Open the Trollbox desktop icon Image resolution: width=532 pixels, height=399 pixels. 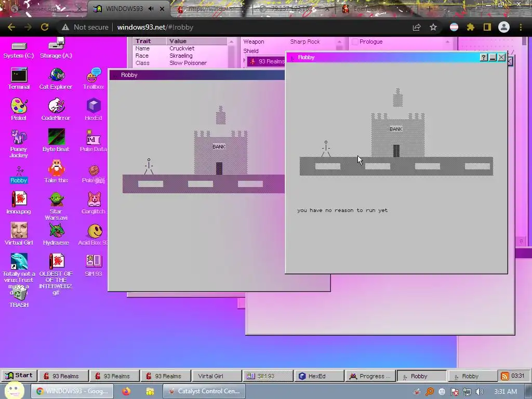click(94, 79)
